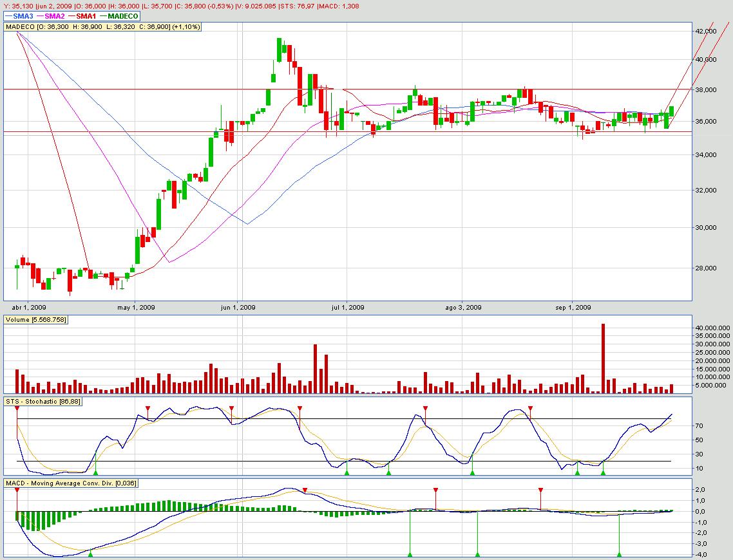Click the 34,000 price axis label
Screen dimensions: 733x560
(706, 155)
